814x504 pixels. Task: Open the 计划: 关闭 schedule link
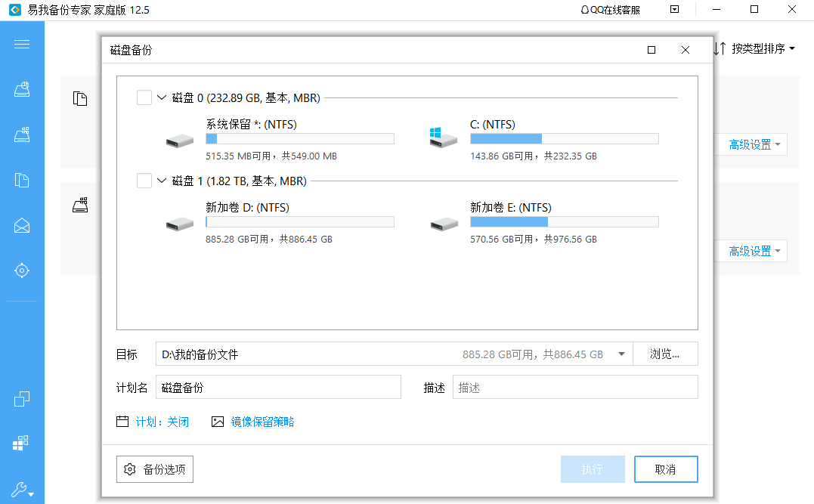click(162, 422)
